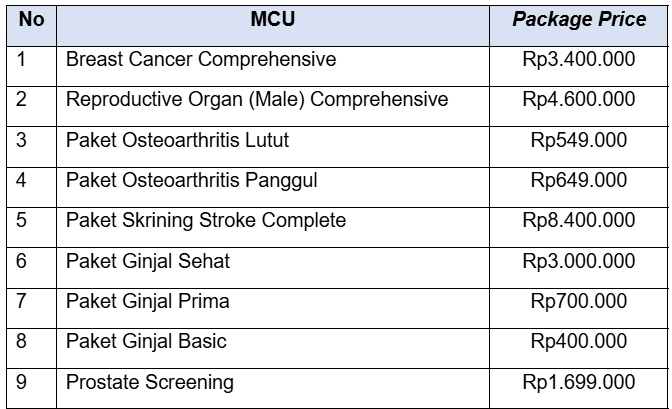Select Paket Skrining Stroke Complete cell
The width and height of the screenshot is (672, 409).
273,228
